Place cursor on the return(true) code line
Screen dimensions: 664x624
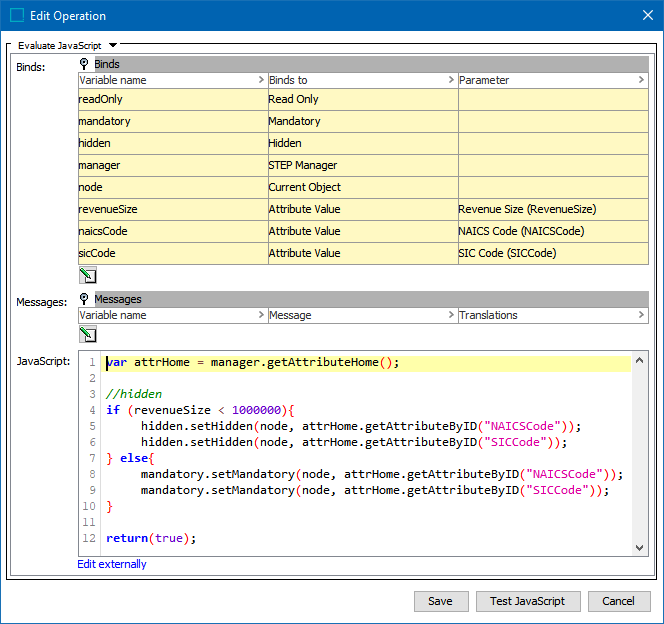click(x=152, y=538)
